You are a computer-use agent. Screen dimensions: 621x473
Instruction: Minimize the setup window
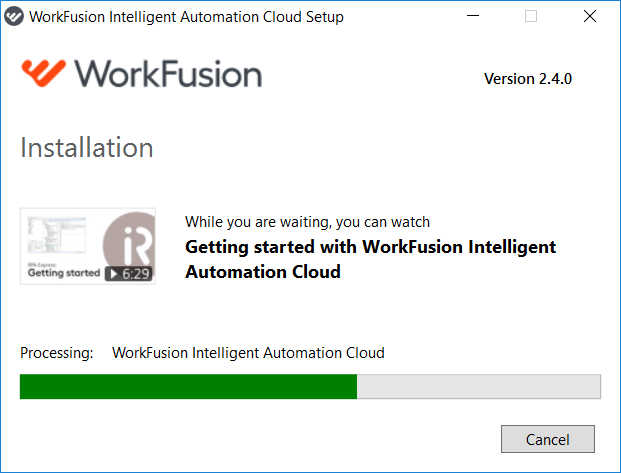(473, 16)
